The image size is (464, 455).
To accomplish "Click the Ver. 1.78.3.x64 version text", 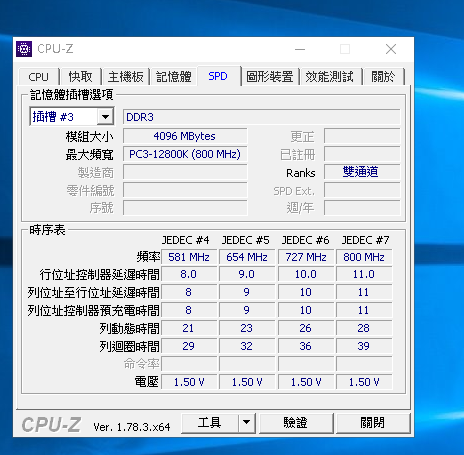I will [132, 427].
